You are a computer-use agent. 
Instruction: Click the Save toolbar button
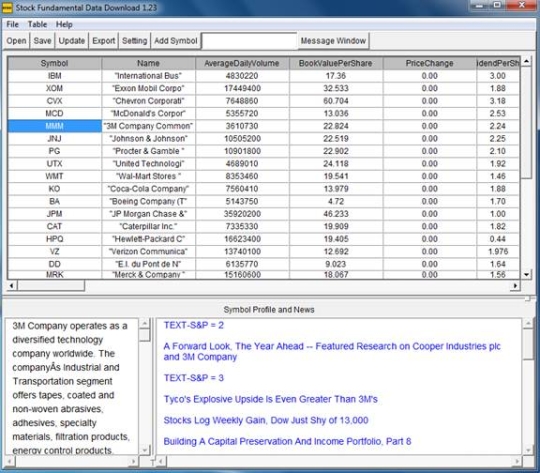coord(42,41)
